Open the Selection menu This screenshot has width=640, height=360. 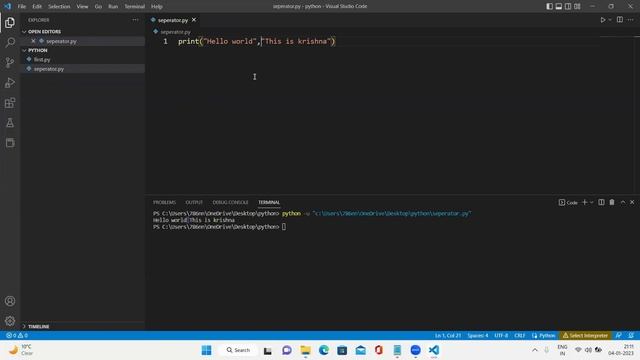point(59,6)
